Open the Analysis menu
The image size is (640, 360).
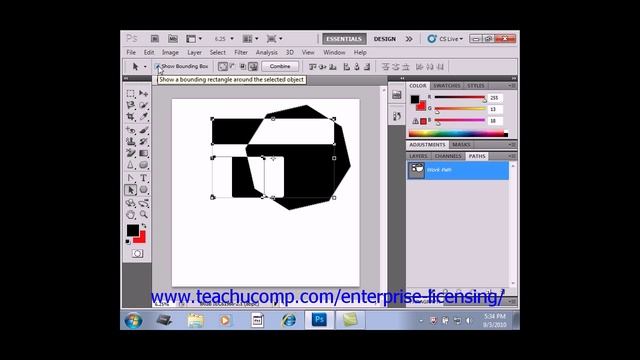[267, 52]
